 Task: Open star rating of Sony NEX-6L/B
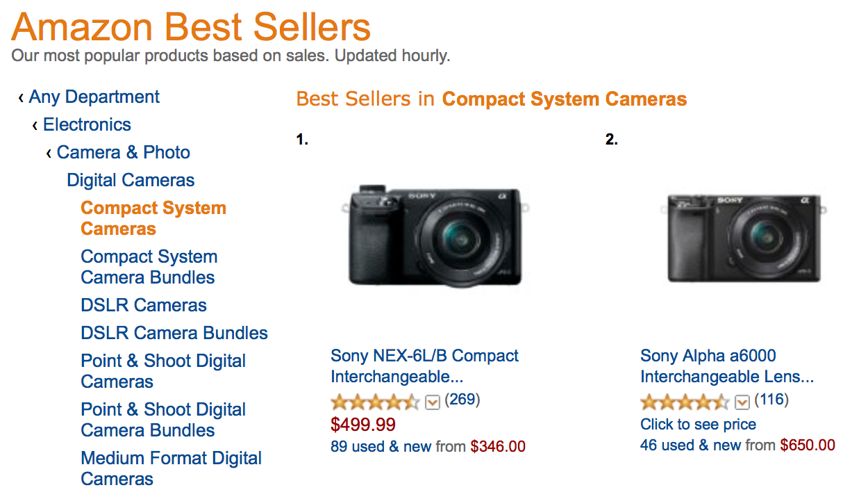(375, 402)
